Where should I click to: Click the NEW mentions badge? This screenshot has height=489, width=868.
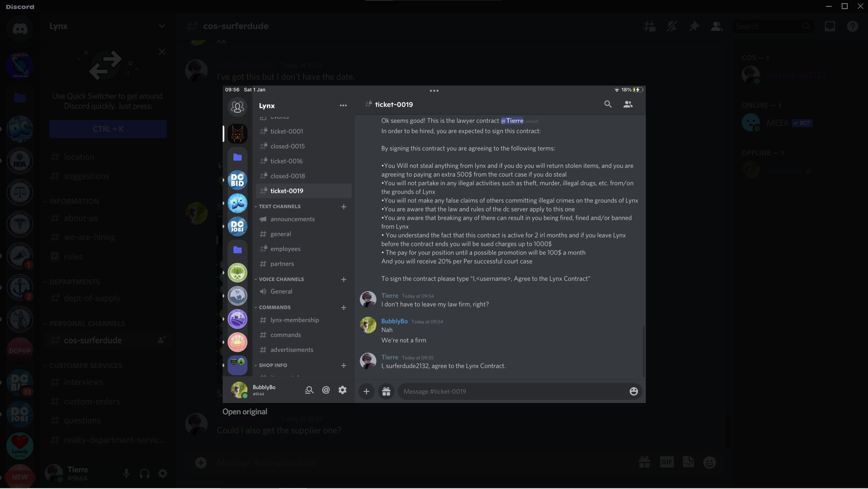20,477
